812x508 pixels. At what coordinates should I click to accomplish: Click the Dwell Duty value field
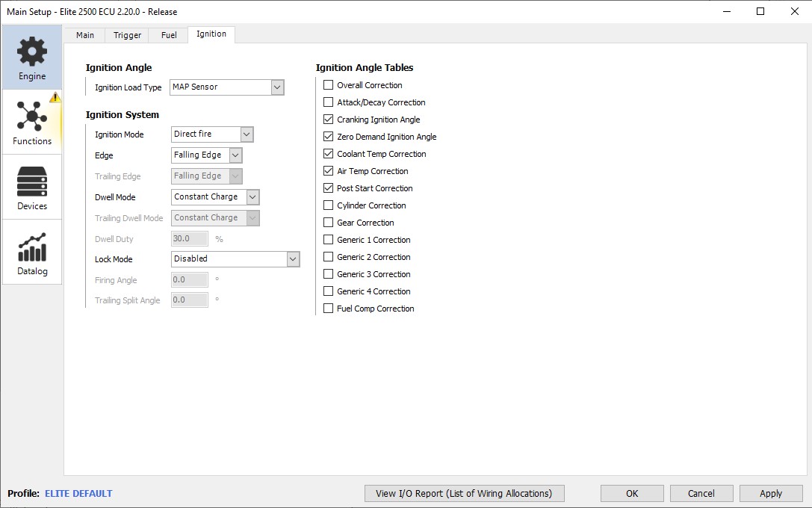pos(190,239)
